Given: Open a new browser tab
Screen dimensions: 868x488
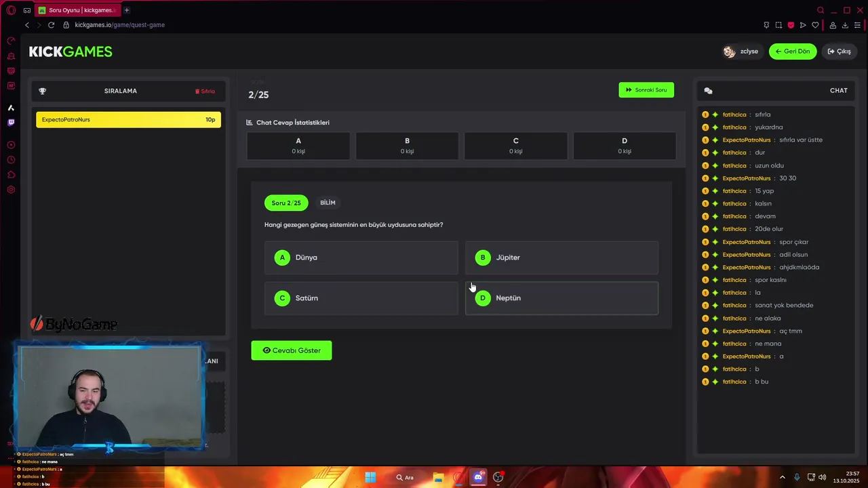Looking at the screenshot, I should [x=127, y=10].
